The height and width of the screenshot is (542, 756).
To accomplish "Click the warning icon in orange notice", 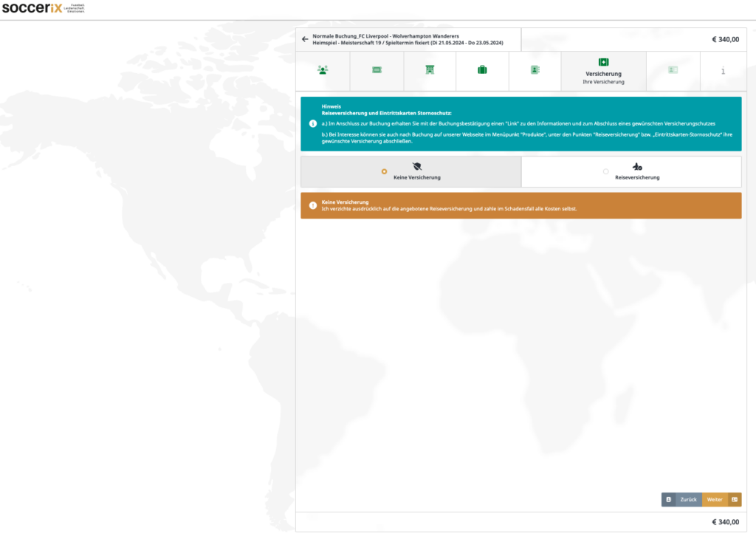I will 313,205.
